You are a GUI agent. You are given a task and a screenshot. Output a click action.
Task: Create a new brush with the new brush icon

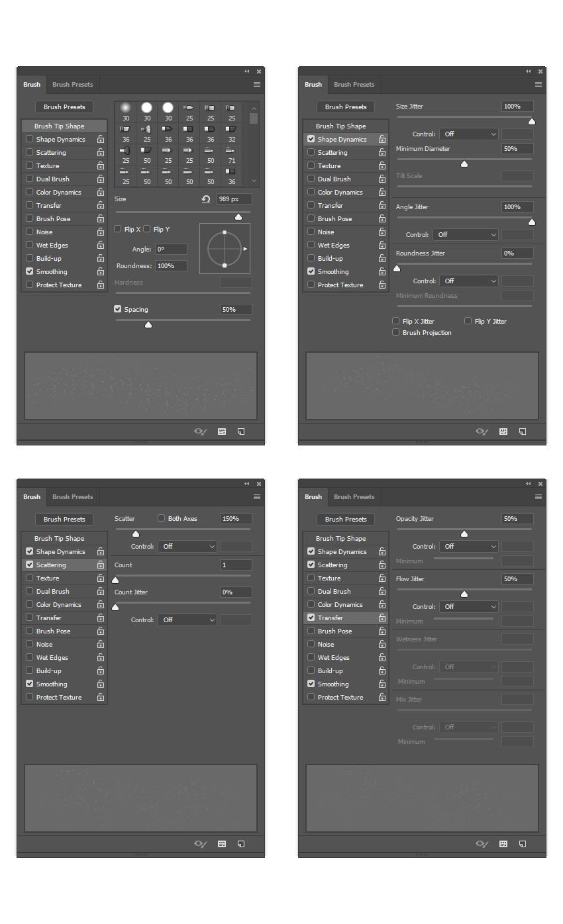(x=241, y=431)
